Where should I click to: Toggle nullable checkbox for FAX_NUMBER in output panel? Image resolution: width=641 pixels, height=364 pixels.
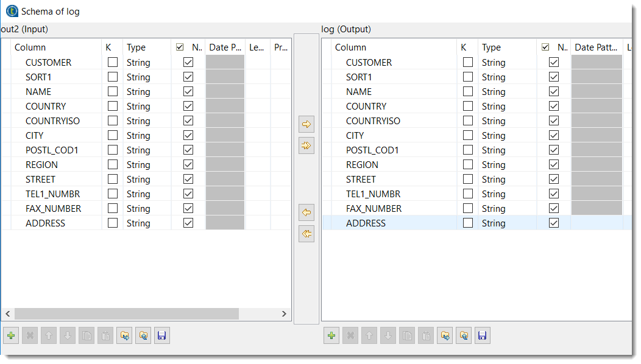coord(553,208)
